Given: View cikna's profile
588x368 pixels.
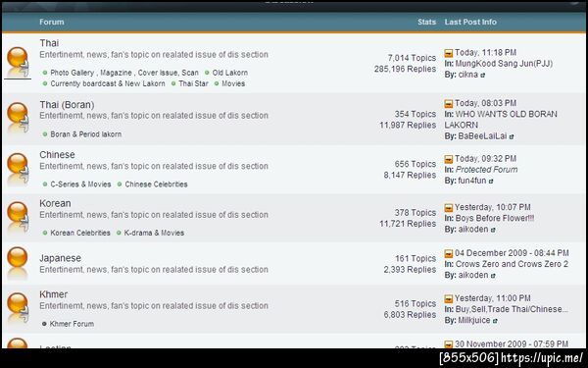Looking at the screenshot, I should tap(468, 75).
